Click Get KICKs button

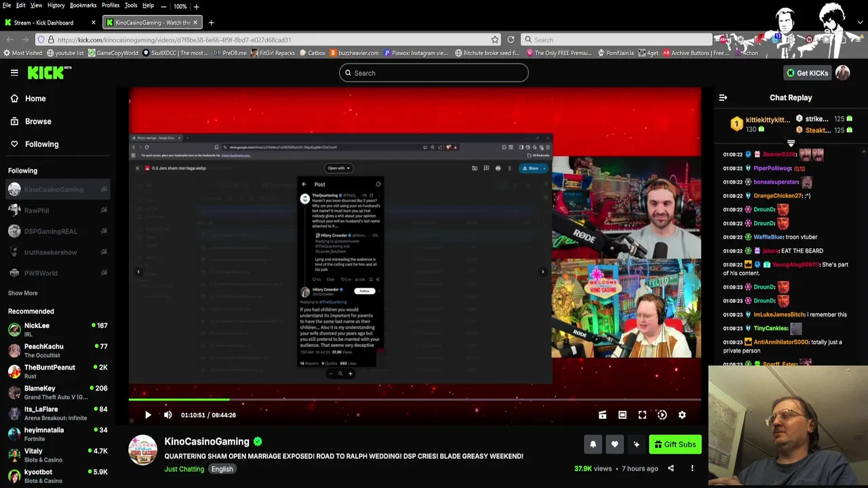[807, 73]
